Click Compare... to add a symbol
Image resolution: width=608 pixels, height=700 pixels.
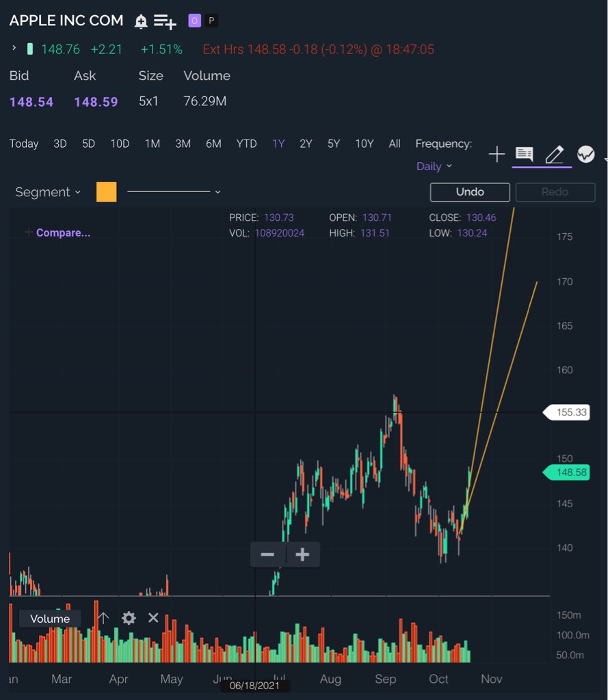(63, 232)
